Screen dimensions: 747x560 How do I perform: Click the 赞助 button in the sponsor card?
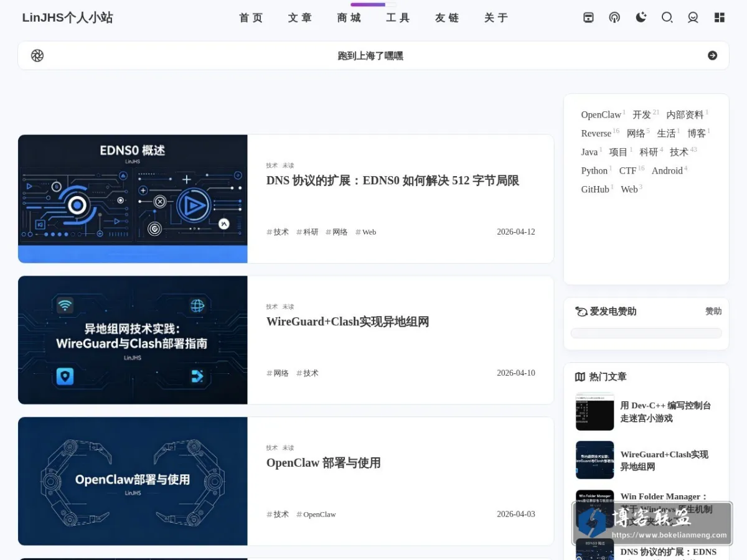(713, 311)
